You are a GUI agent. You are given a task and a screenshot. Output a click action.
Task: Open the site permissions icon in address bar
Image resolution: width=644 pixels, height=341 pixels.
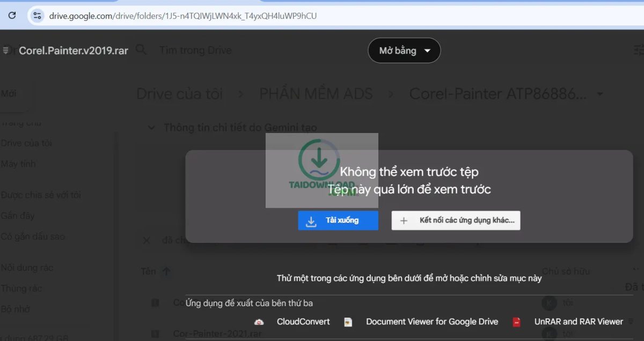click(x=36, y=16)
